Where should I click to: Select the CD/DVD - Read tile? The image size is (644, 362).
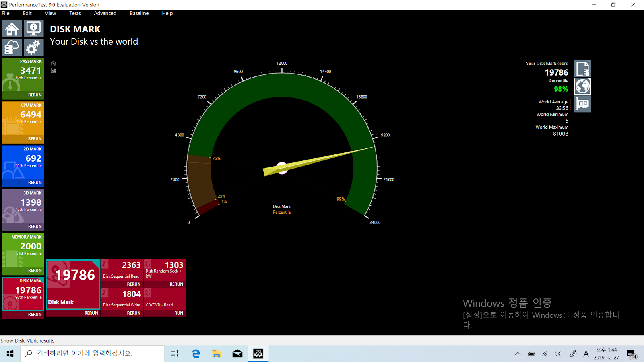coord(165,299)
